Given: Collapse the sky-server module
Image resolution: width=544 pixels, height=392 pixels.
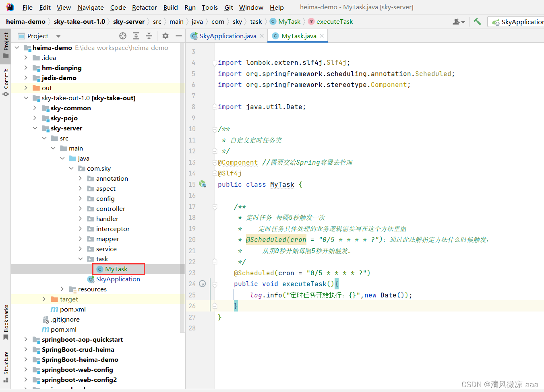Looking at the screenshot, I should (x=35, y=128).
